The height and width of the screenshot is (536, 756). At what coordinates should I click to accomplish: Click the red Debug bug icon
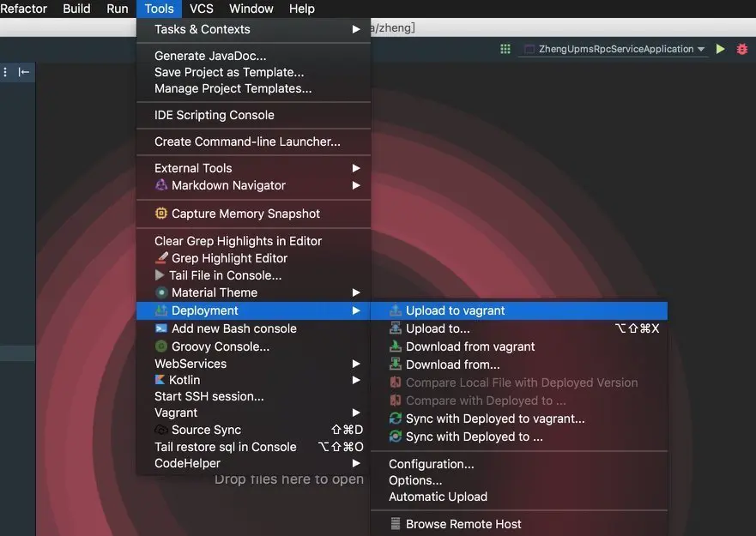742,50
